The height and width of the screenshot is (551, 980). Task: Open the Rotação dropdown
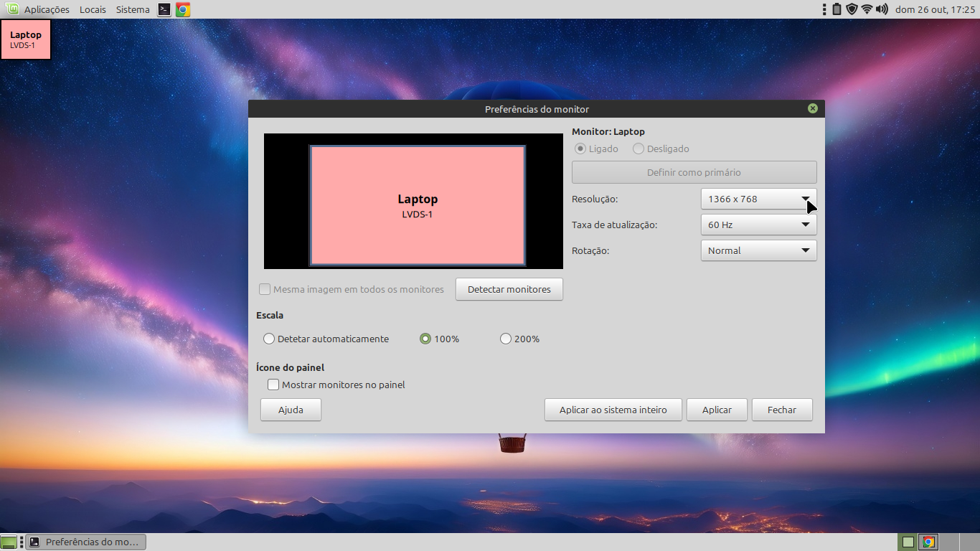(758, 250)
